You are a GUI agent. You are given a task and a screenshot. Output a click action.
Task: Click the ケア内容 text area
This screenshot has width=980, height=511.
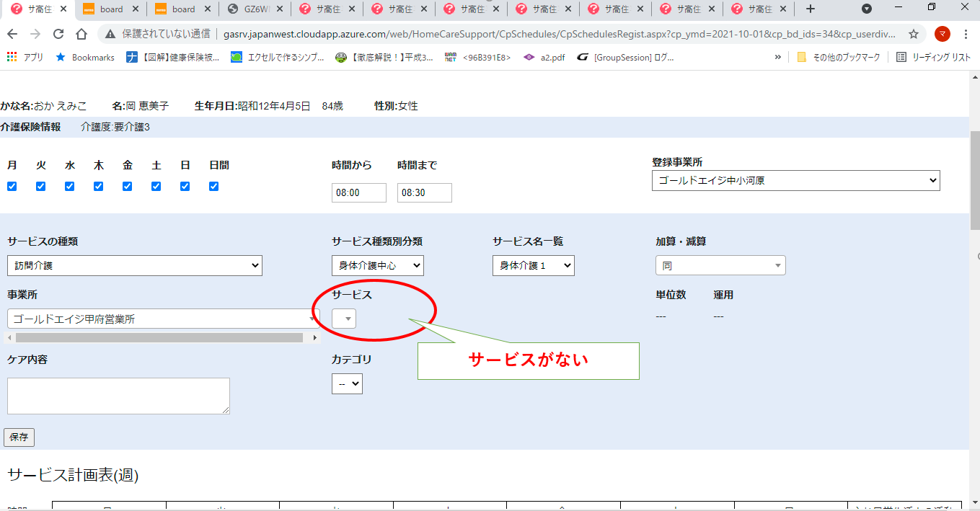[x=118, y=396]
